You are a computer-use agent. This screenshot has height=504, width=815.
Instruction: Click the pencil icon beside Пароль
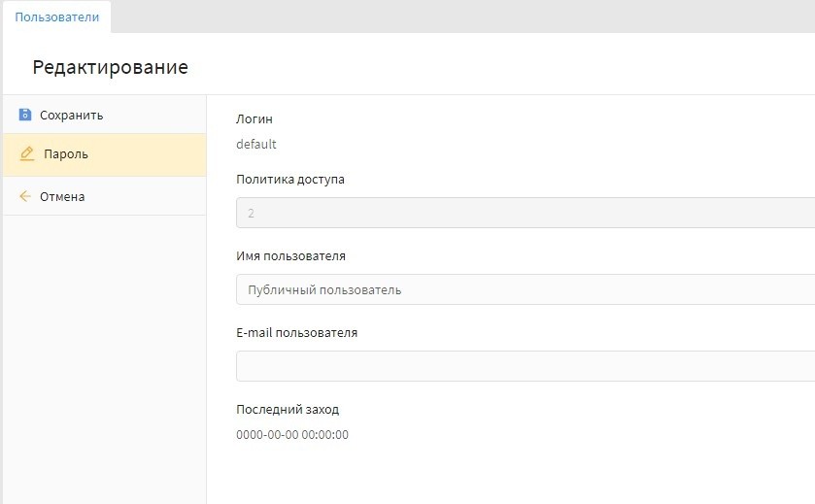26,153
